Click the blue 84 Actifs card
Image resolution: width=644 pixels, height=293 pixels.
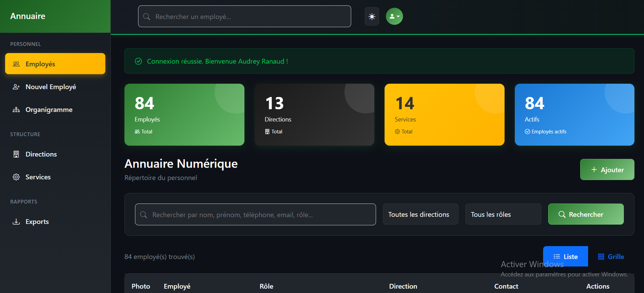pos(574,115)
